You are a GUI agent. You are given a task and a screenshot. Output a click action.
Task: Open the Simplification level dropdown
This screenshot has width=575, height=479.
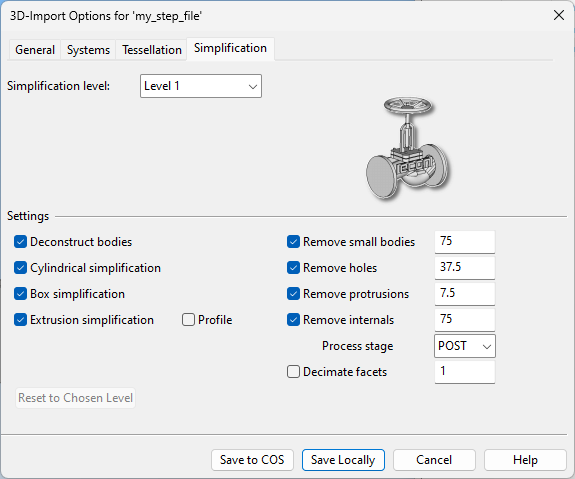(x=201, y=86)
